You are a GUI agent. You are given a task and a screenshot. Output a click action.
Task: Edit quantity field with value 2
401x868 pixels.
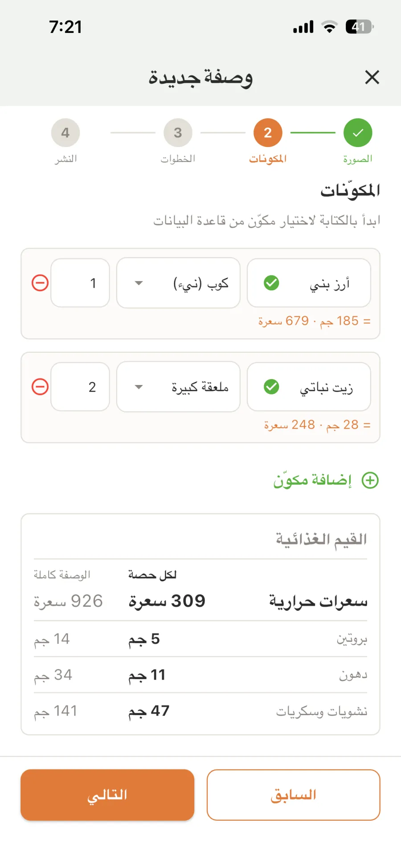80,386
